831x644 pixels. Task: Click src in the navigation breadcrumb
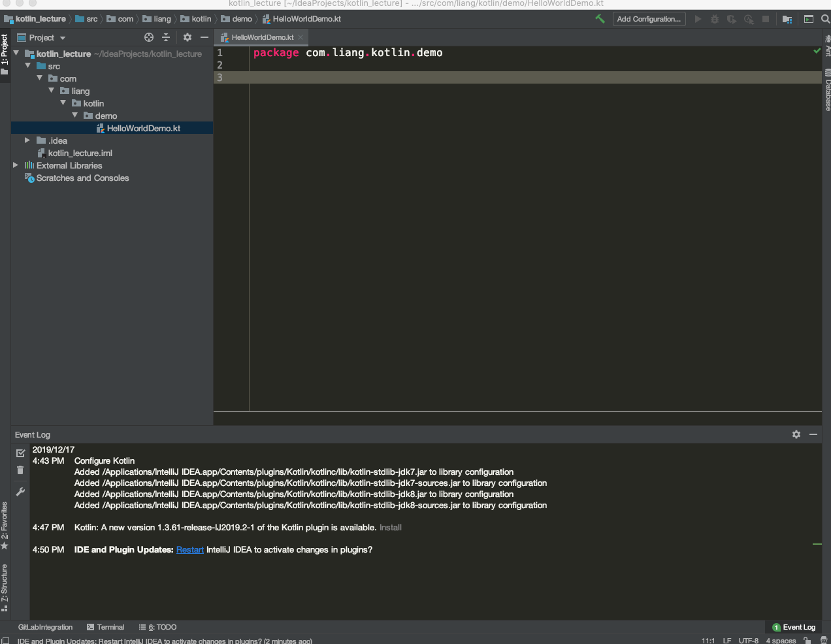click(x=86, y=19)
